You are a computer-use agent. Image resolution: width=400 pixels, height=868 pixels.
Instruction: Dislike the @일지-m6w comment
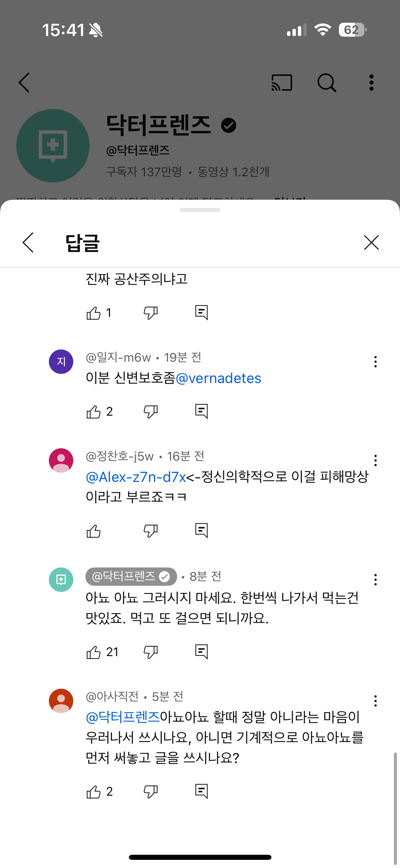point(151,412)
